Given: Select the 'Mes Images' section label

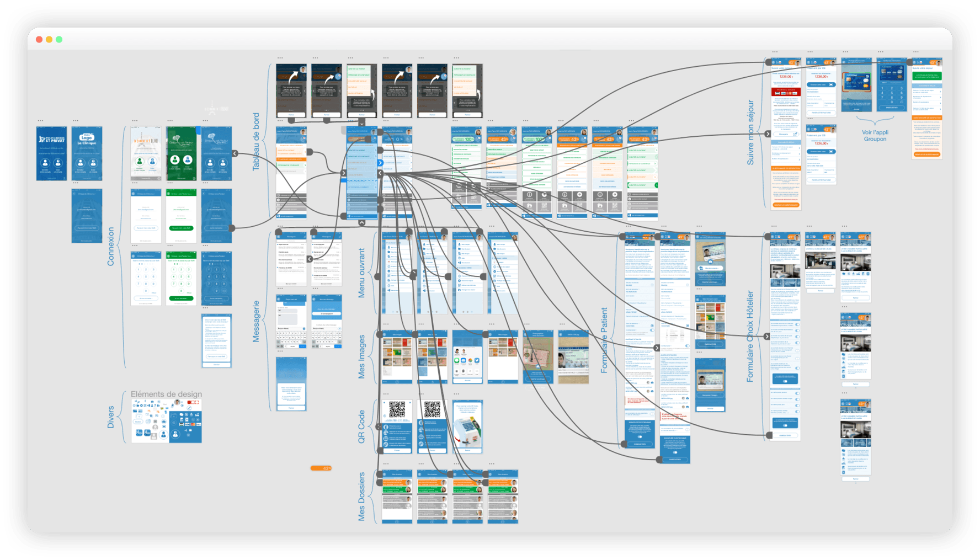Looking at the screenshot, I should (x=361, y=357).
